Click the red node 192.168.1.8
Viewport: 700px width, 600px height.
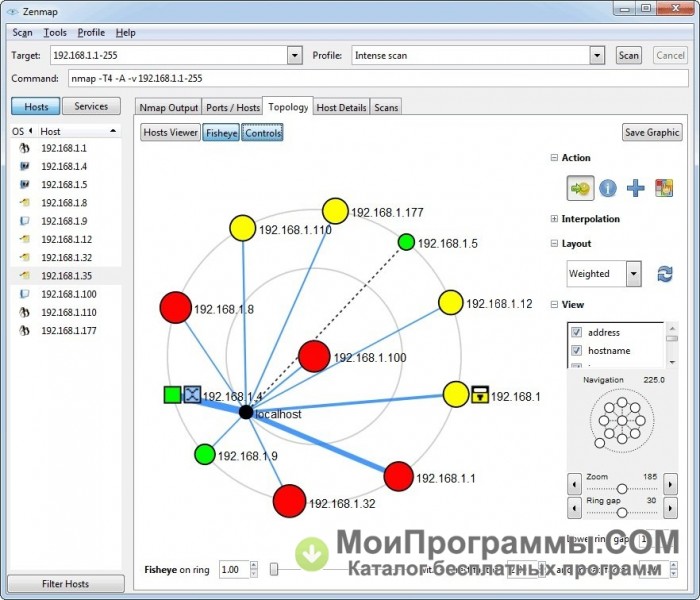click(x=175, y=307)
